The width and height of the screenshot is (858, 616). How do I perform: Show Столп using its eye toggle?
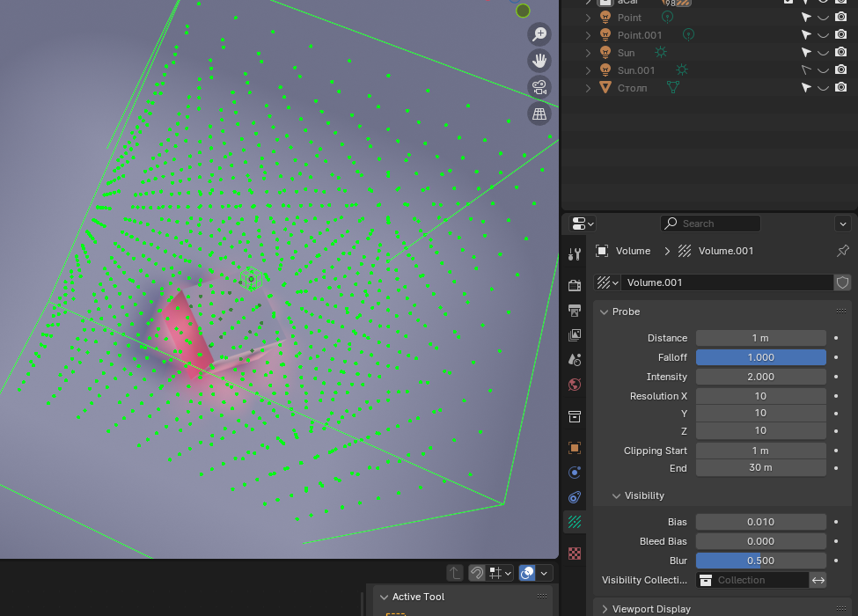[823, 87]
